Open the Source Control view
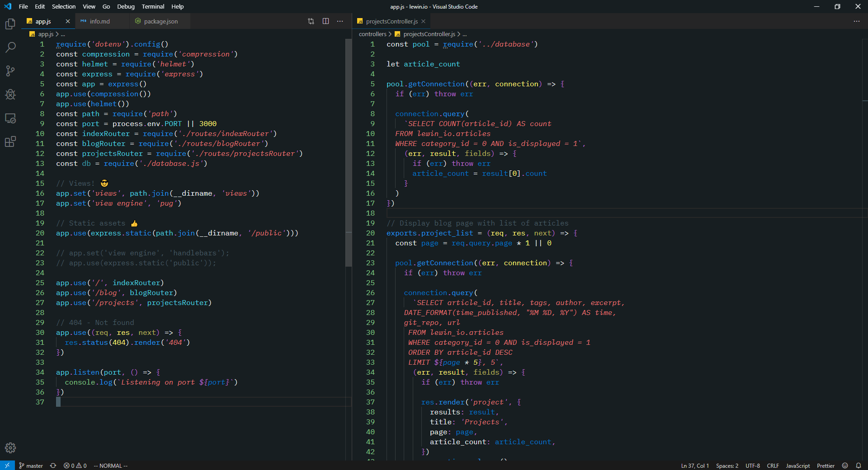The height and width of the screenshot is (470, 868). tap(10, 71)
